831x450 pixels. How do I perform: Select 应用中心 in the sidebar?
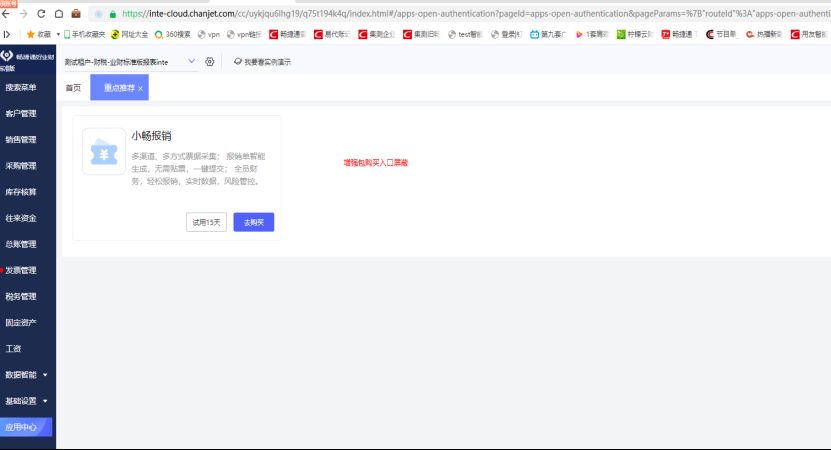point(21,427)
